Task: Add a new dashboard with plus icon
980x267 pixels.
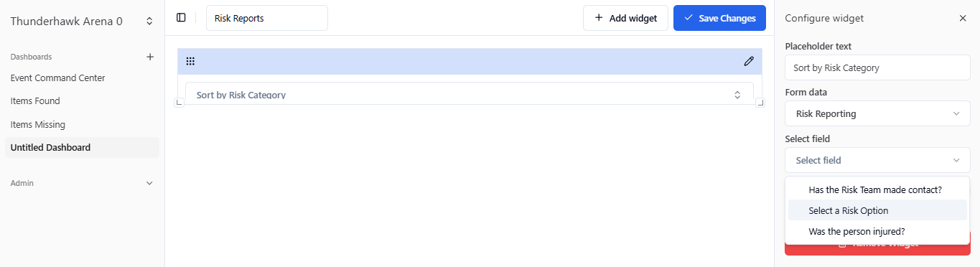Action: point(150,57)
